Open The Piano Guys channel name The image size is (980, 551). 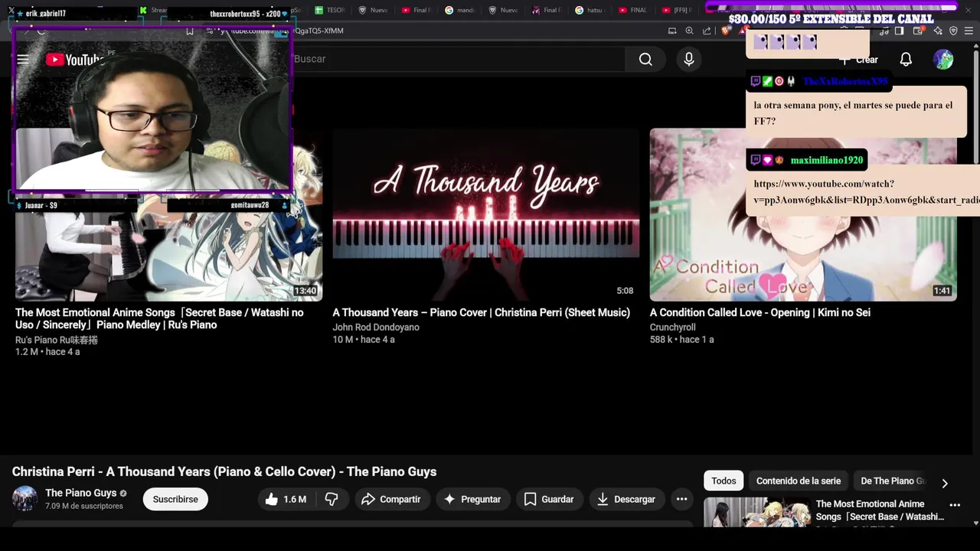click(80, 493)
